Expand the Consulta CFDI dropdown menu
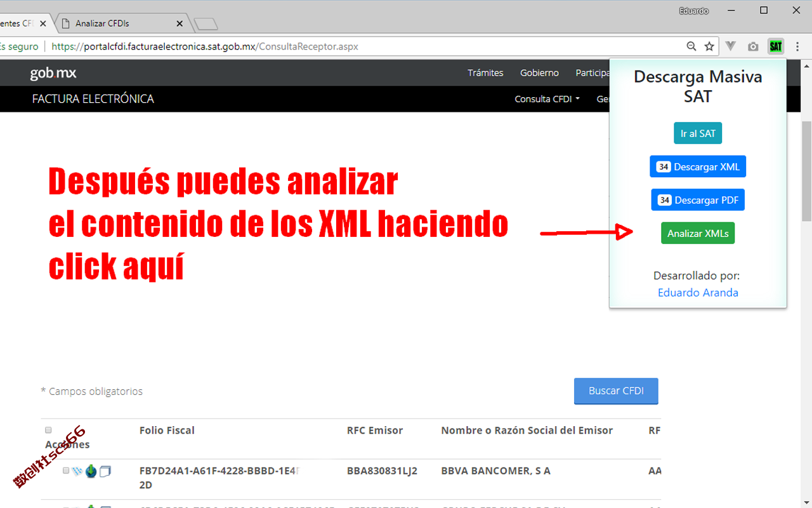The image size is (812, 508). [x=547, y=99]
